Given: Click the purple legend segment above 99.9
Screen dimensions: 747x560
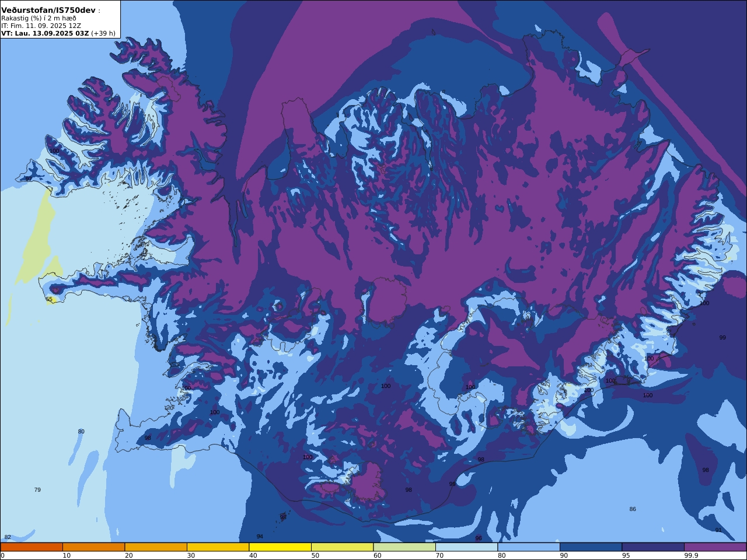Looking at the screenshot, I should click(715, 547).
